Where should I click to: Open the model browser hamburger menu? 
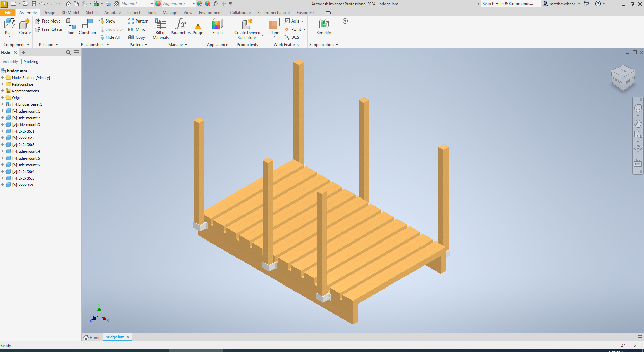coord(77,52)
